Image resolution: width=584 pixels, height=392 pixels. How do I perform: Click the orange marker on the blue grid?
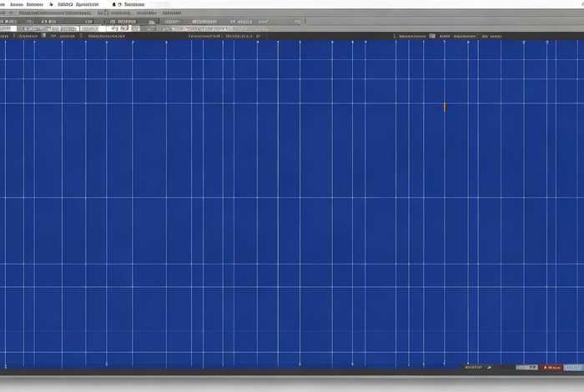[445, 107]
